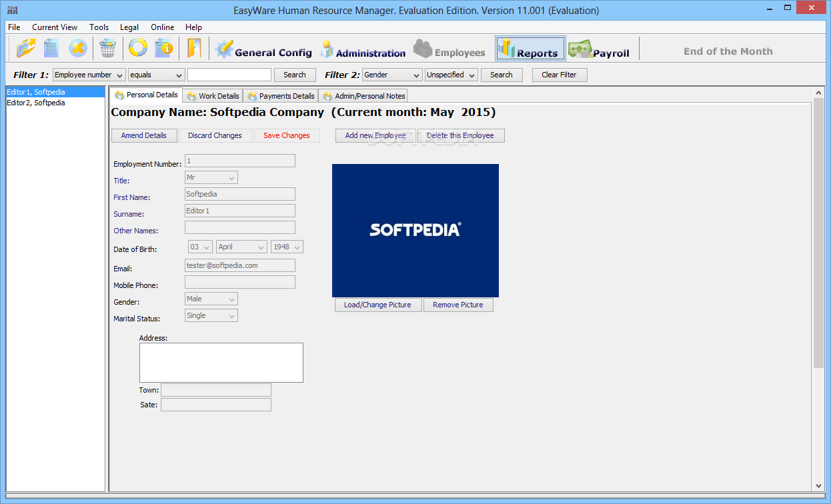
Task: Click the Other Names field
Action: (x=240, y=227)
